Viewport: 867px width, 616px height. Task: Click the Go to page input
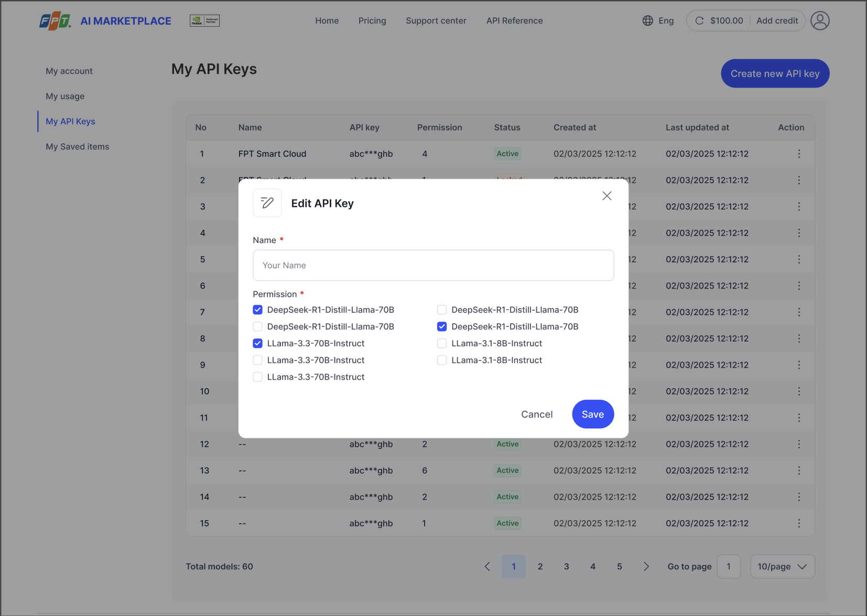(729, 567)
